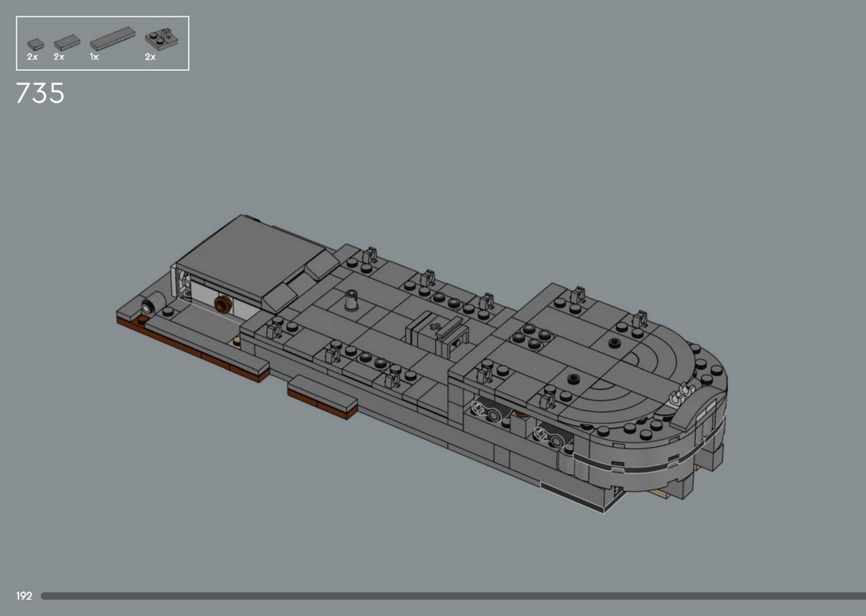
Task: Click the page number 192
Action: (x=24, y=596)
